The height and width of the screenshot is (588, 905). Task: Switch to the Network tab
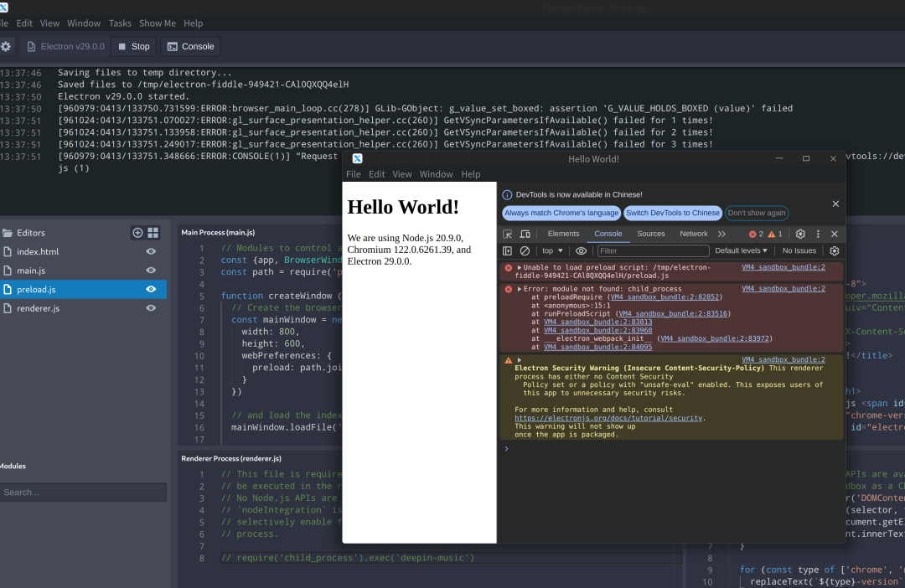tap(694, 234)
